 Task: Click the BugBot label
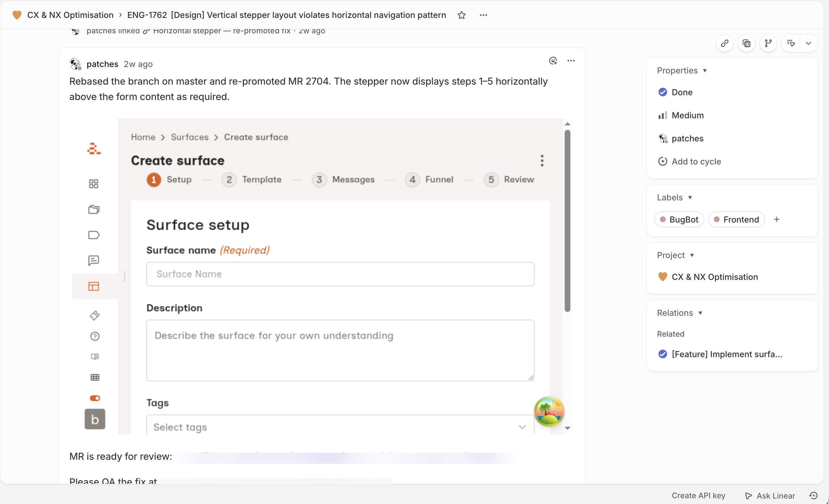[x=679, y=220]
